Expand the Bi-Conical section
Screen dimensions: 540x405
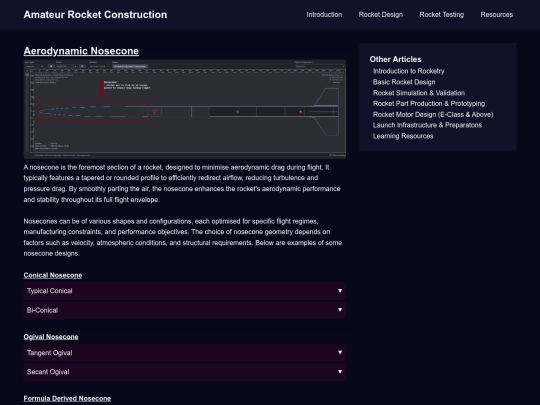[185, 310]
